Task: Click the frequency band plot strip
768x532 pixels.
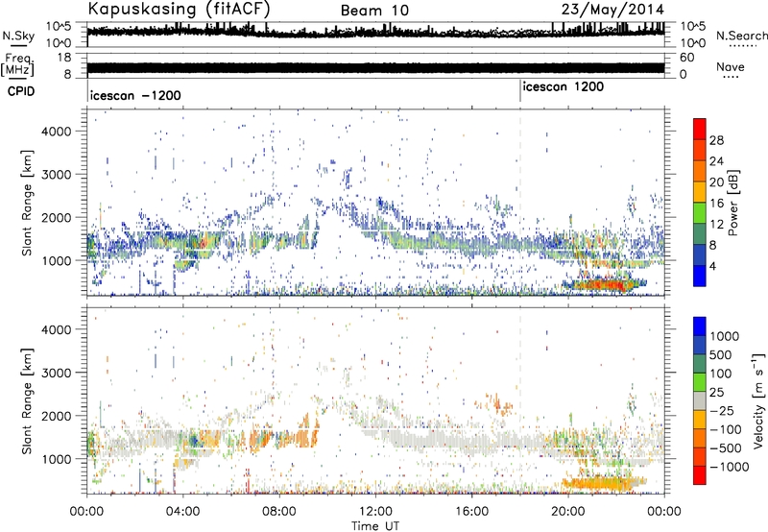Action: (x=375, y=68)
